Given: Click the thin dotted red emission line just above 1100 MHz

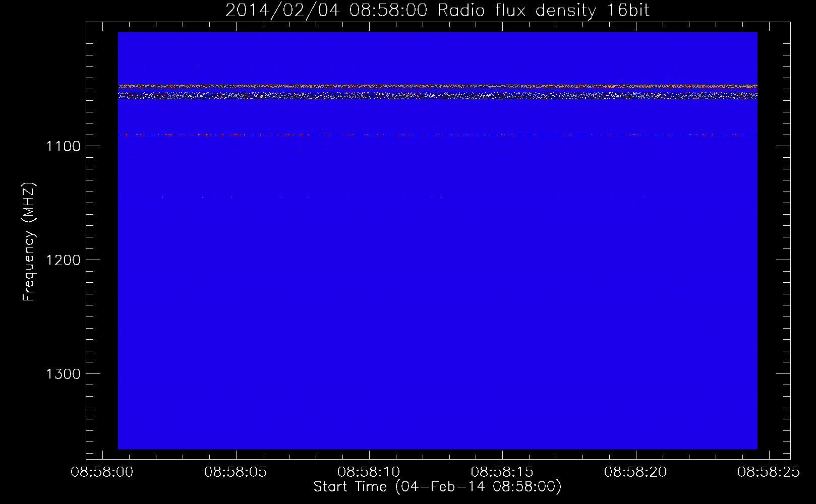Looking at the screenshot, I should click(437, 135).
